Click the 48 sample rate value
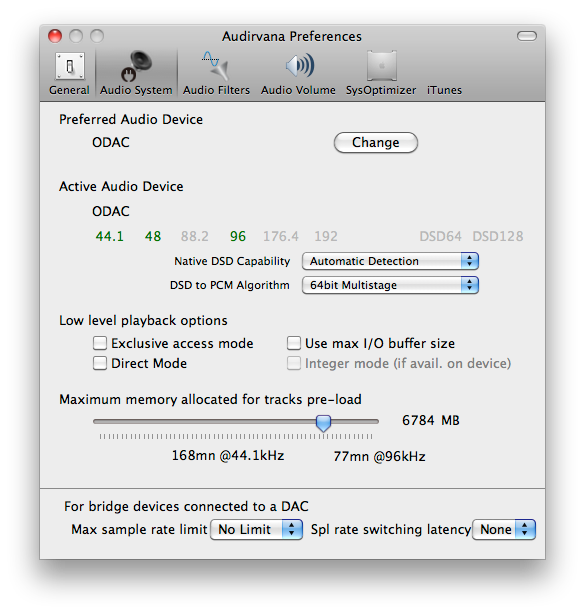 click(153, 236)
